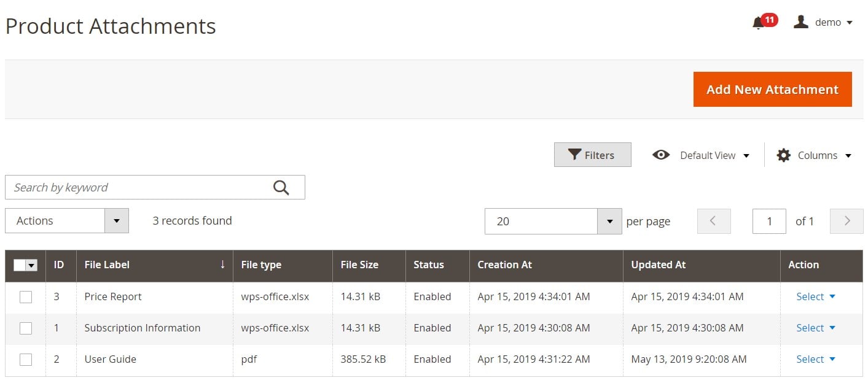868x383 pixels.
Task: Sort by Updated At column header
Action: [702, 265]
